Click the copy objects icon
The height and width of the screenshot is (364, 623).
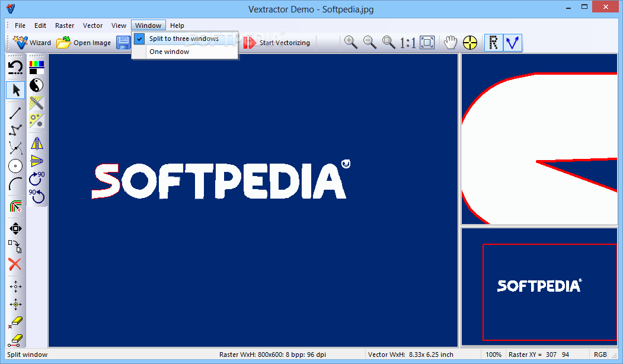[15, 247]
